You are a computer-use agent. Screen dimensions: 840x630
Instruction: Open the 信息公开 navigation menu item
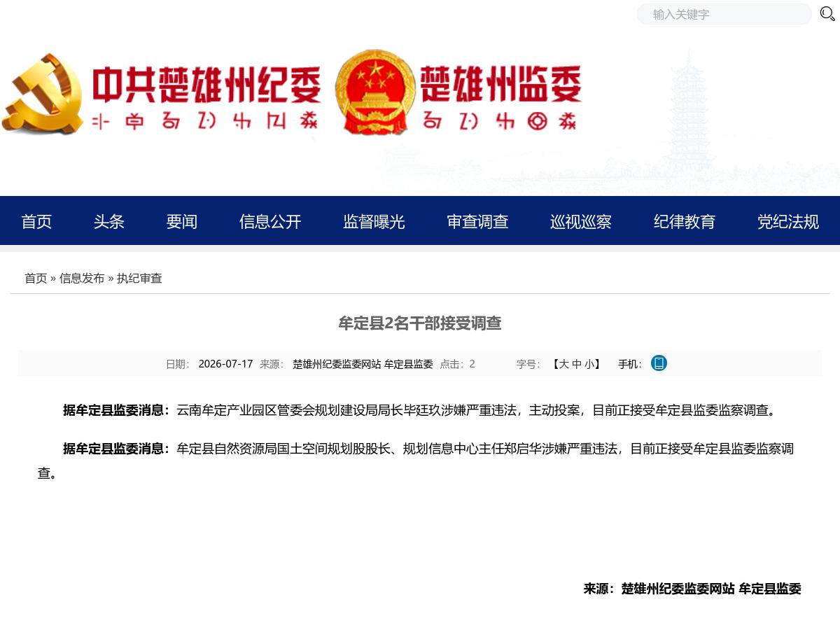tap(270, 222)
